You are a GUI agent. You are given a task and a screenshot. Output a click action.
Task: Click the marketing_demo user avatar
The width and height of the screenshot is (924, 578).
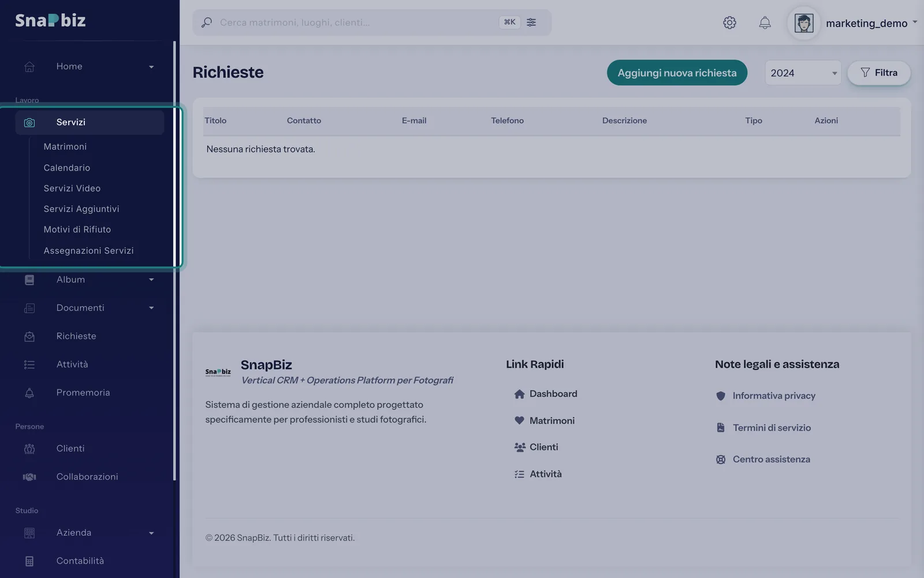(804, 23)
